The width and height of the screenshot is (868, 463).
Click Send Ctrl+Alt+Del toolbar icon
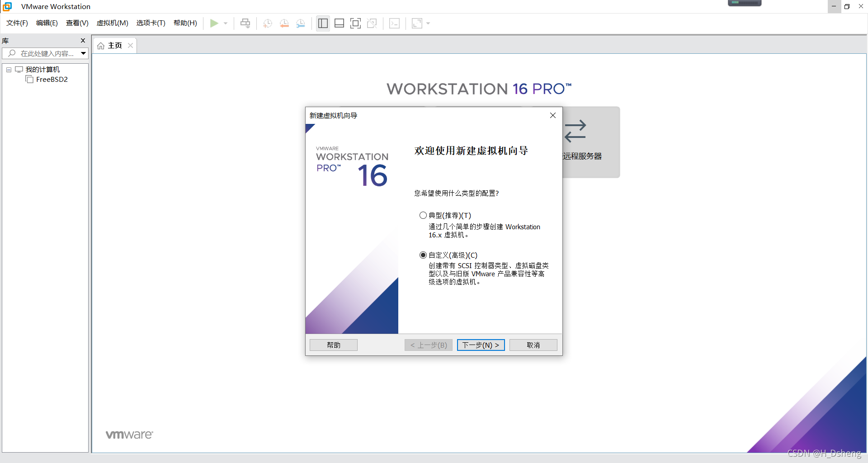245,23
